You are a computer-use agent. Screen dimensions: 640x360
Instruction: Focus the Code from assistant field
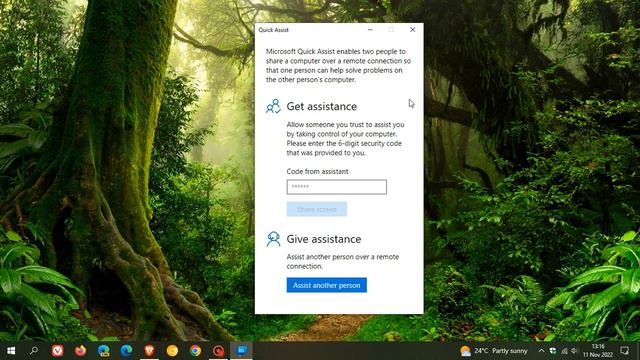coord(337,187)
